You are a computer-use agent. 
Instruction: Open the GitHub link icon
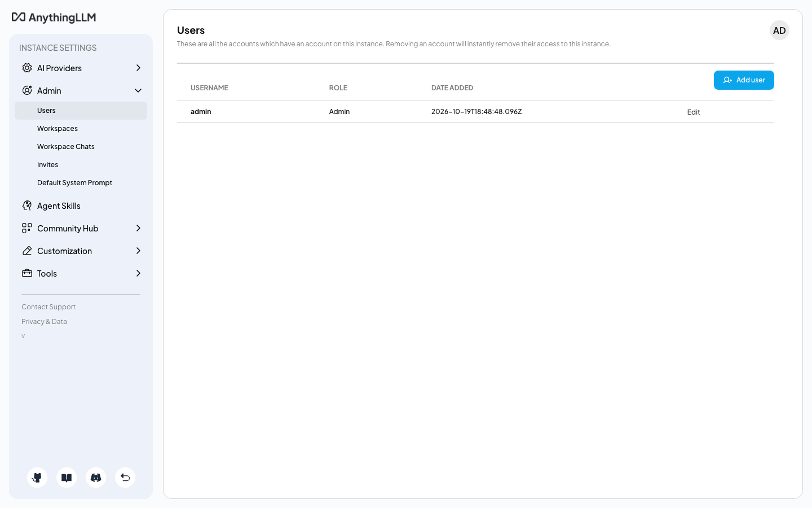click(37, 478)
